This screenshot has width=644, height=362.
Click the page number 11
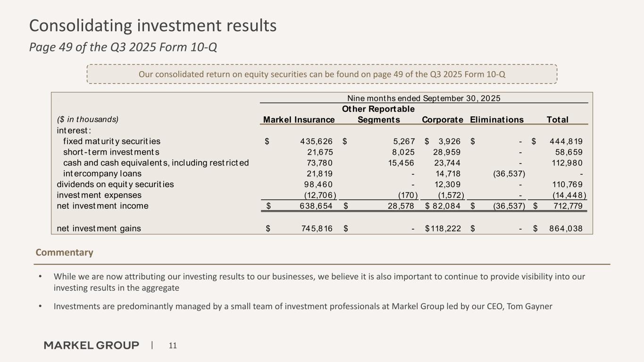pyautogui.click(x=173, y=346)
